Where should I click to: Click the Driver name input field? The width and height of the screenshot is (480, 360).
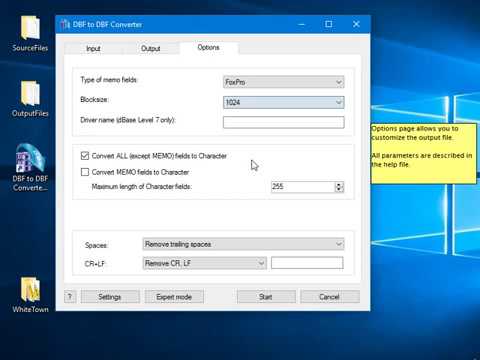[283, 122]
